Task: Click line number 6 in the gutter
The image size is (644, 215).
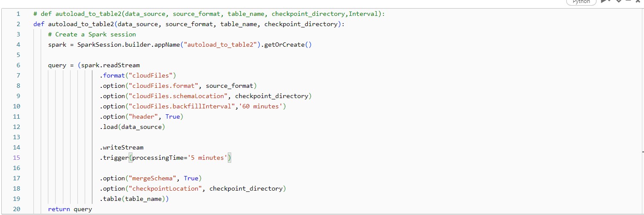Action: 18,65
